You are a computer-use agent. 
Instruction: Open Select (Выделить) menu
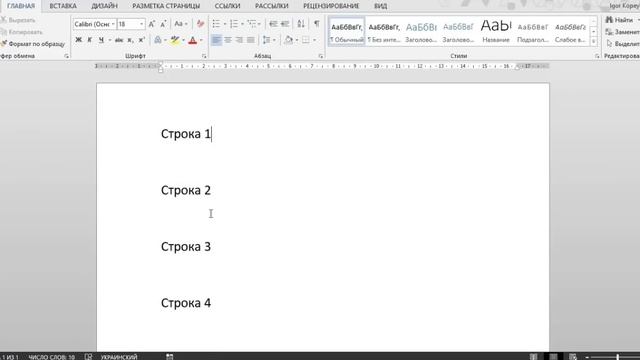click(x=622, y=44)
